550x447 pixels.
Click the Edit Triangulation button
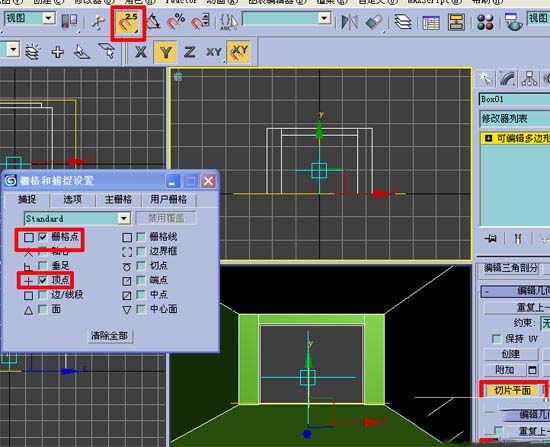coord(510,268)
